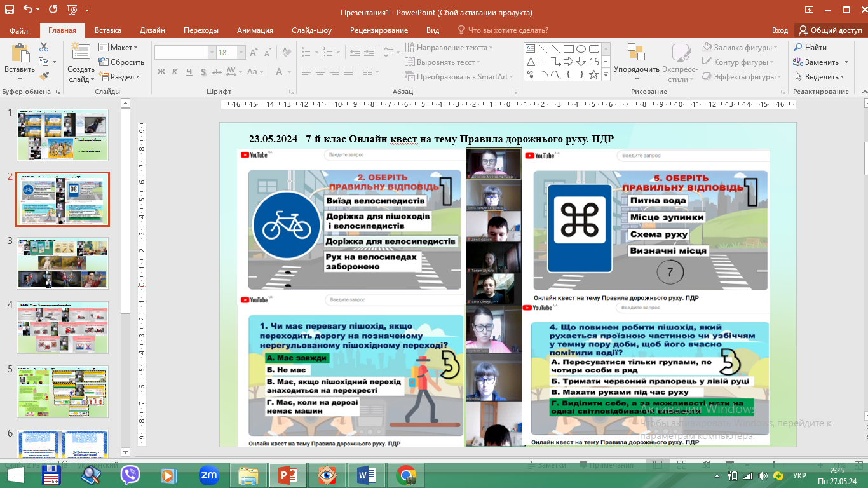Select slide 3 thumbnail in panel
The width and height of the screenshot is (868, 488).
pyautogui.click(x=62, y=264)
